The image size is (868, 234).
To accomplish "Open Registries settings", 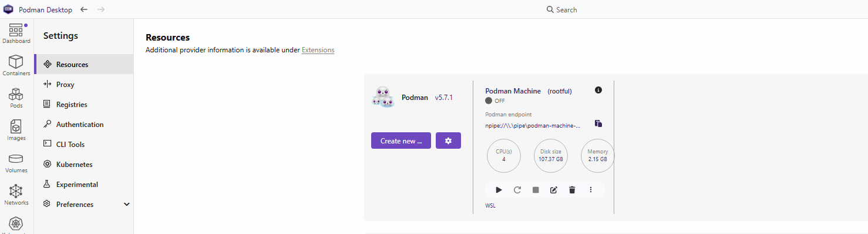I will click(x=84, y=104).
